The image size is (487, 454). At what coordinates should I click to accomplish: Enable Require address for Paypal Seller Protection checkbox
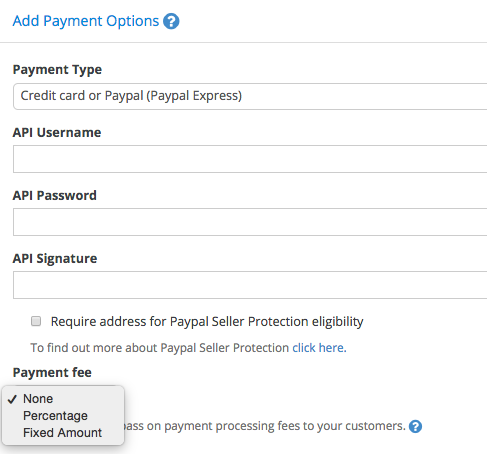[36, 321]
